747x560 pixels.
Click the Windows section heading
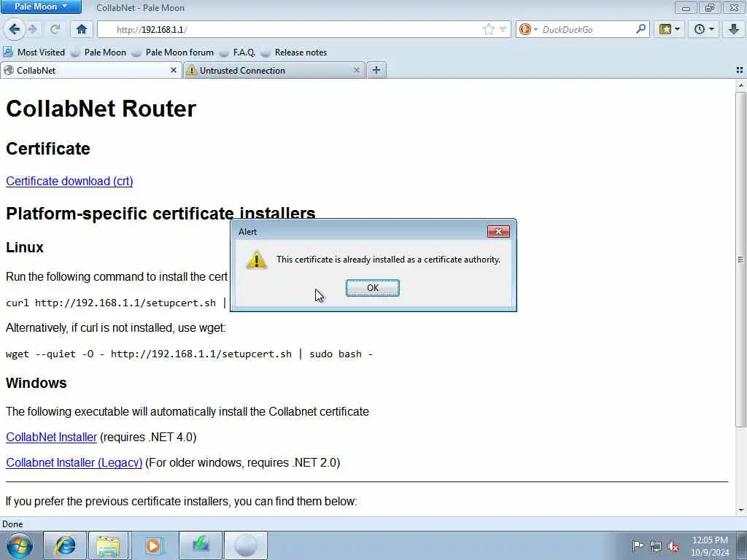pyautogui.click(x=36, y=383)
